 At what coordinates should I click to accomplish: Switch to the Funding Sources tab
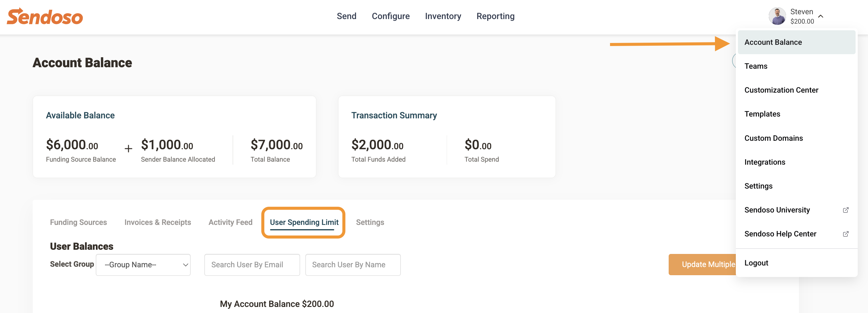(x=79, y=222)
